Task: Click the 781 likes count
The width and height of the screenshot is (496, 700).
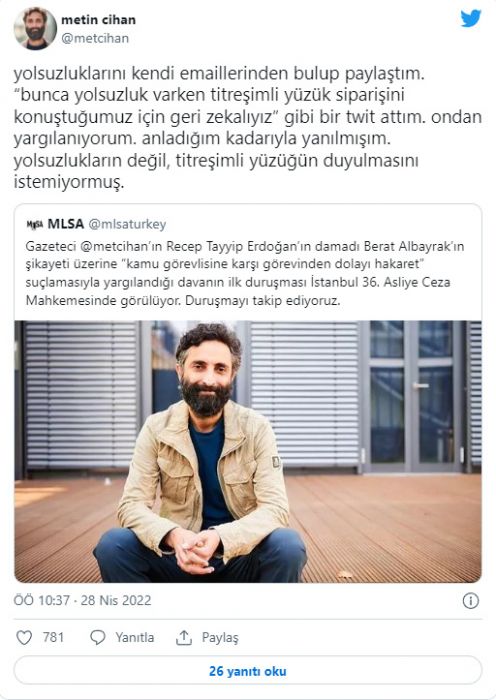Action: [53, 637]
